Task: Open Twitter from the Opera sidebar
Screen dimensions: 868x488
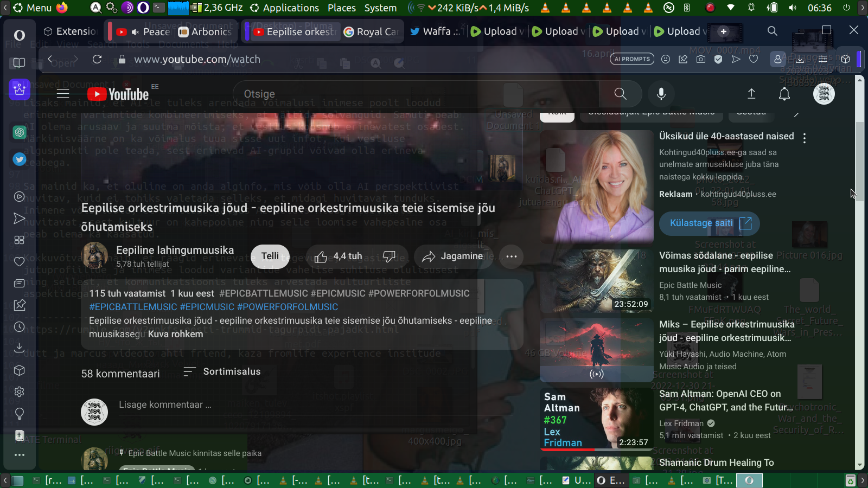Action: point(20,159)
